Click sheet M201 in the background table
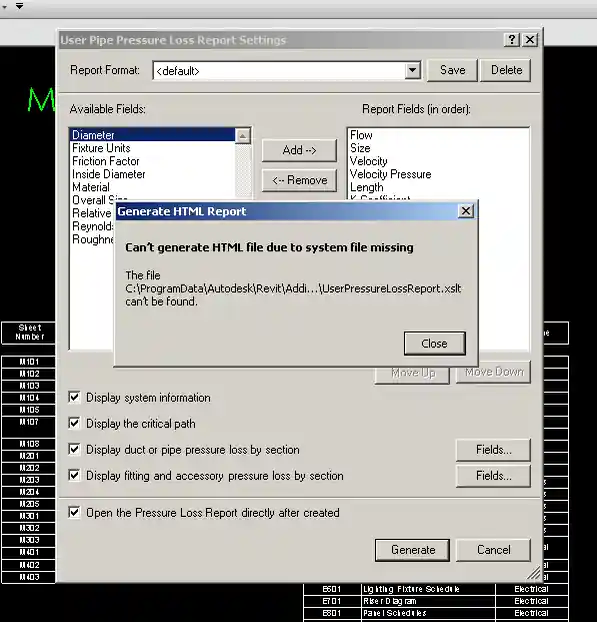This screenshot has height=622, width=597. coord(29,456)
